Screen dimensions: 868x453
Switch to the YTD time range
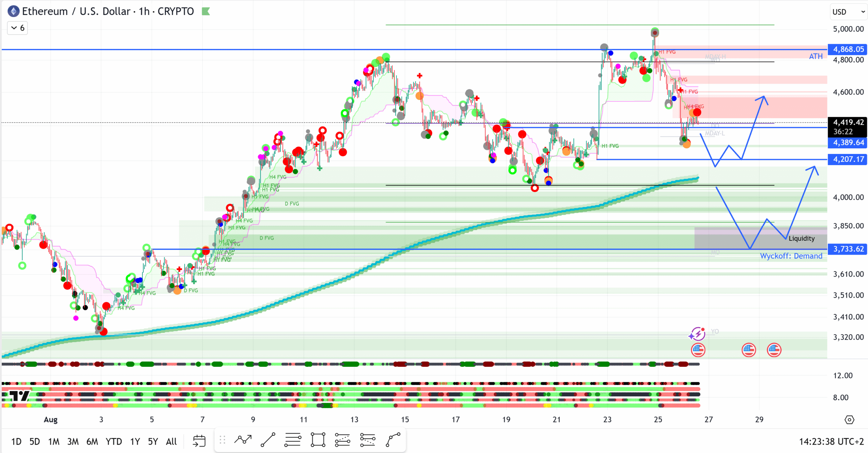(114, 442)
